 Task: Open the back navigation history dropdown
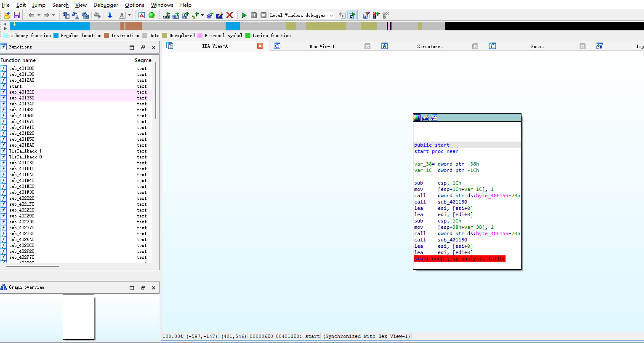pos(39,15)
